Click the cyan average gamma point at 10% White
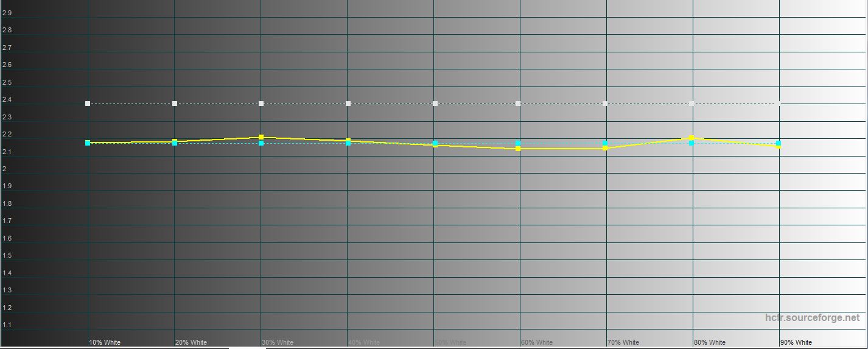868x349 pixels. [88, 143]
